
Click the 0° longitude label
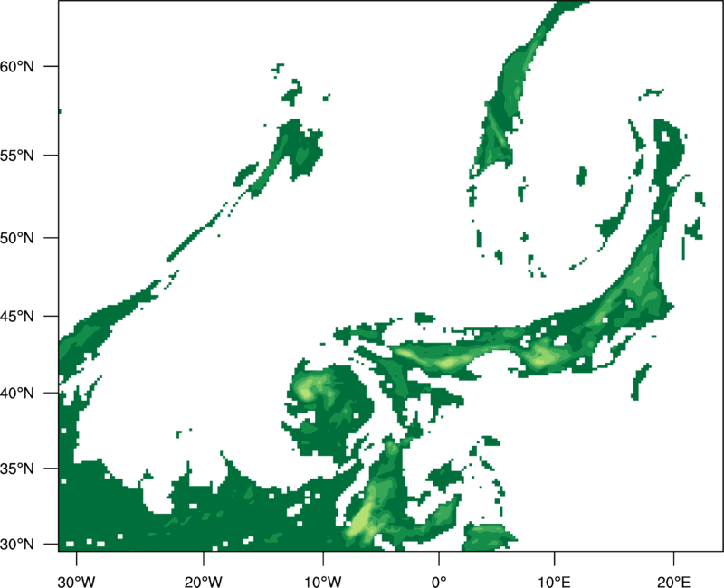(x=439, y=582)
